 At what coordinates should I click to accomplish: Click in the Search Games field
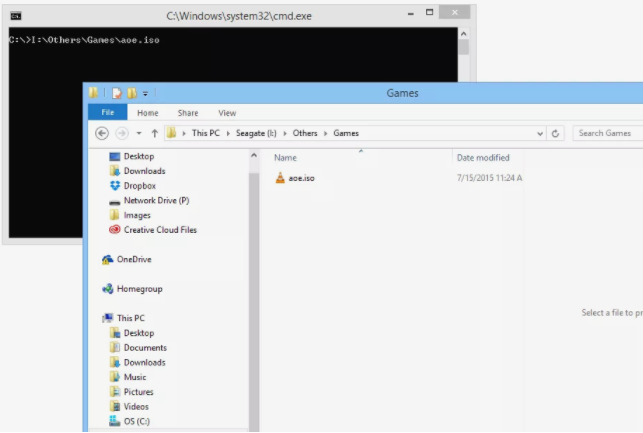(607, 133)
